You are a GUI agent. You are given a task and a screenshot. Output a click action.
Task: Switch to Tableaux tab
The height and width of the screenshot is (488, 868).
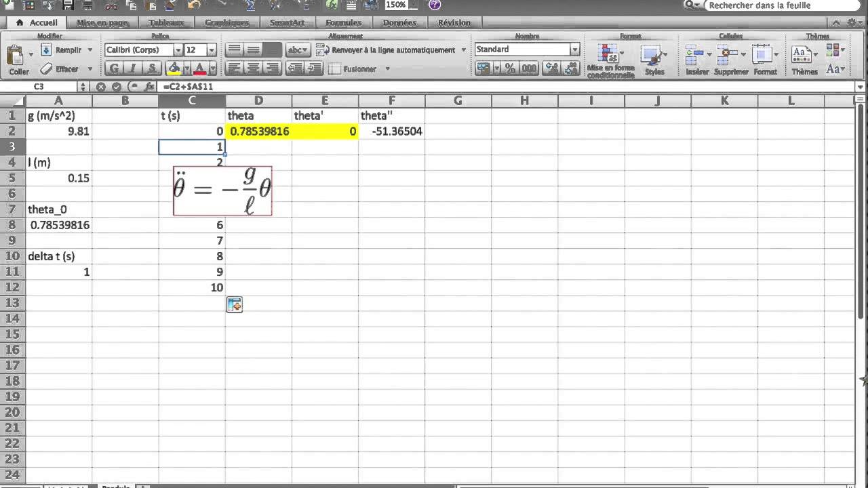point(166,22)
